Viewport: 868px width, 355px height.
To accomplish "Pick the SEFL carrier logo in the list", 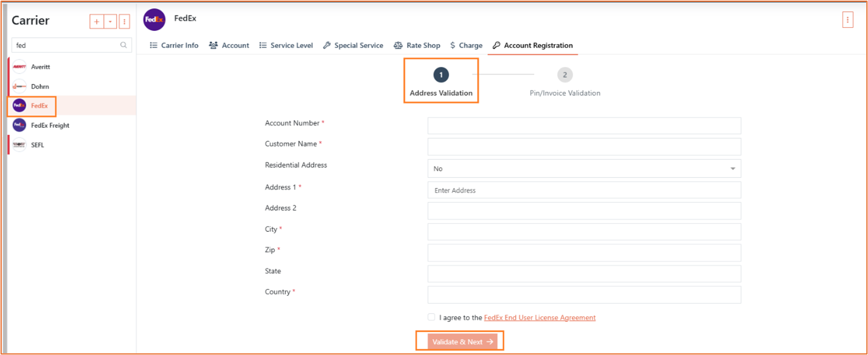I will click(x=19, y=145).
